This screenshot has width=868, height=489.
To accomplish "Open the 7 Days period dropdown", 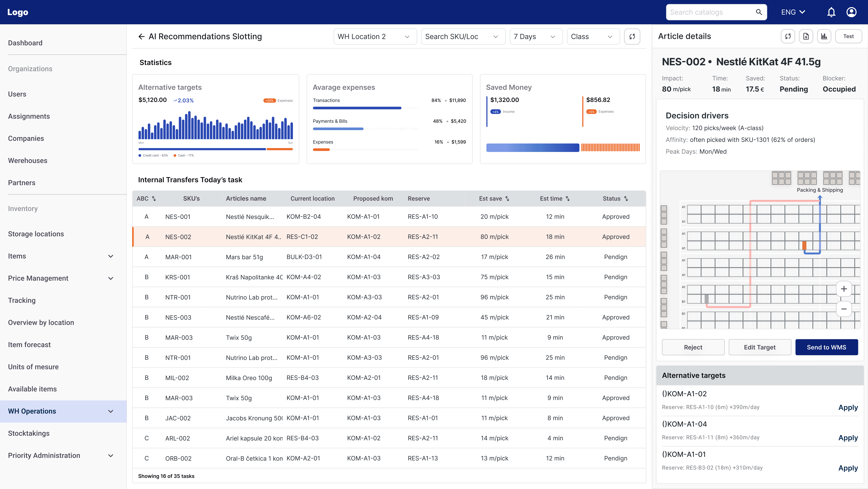I will (x=536, y=36).
